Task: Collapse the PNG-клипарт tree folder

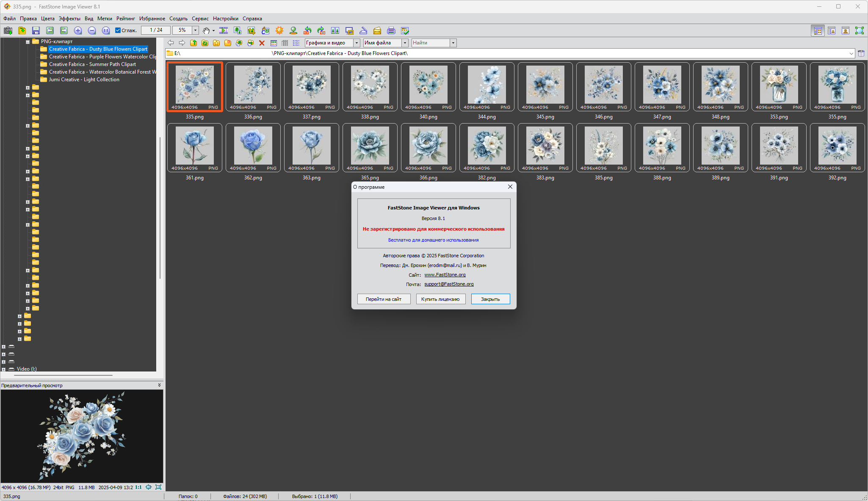Action: 28,41
